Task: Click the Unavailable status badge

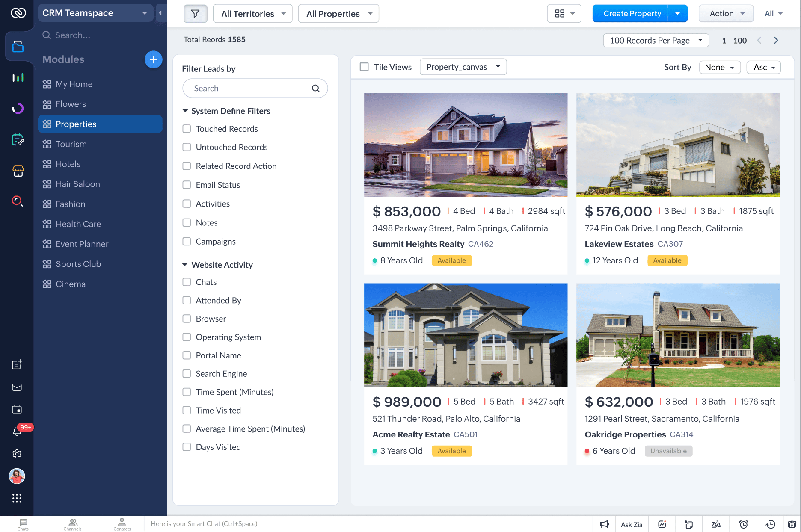Action: [668, 451]
